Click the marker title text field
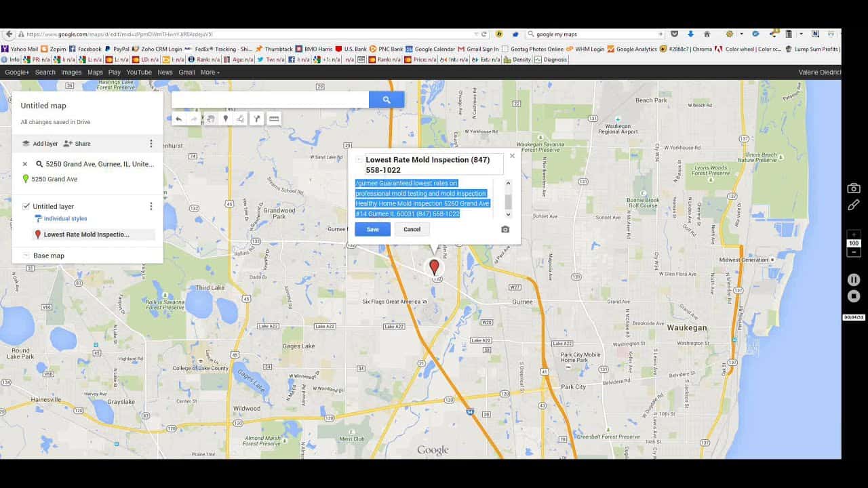This screenshot has width=868, height=488. 434,165
